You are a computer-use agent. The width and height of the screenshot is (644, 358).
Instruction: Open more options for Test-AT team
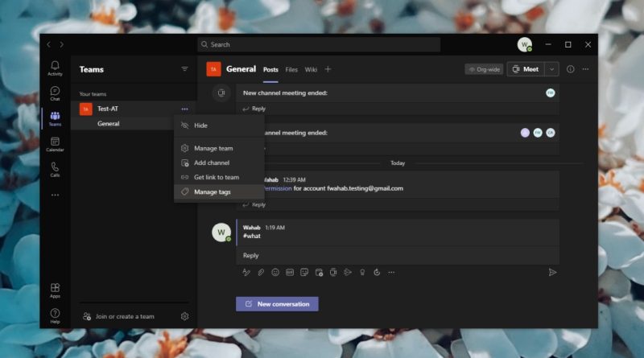[x=185, y=109]
